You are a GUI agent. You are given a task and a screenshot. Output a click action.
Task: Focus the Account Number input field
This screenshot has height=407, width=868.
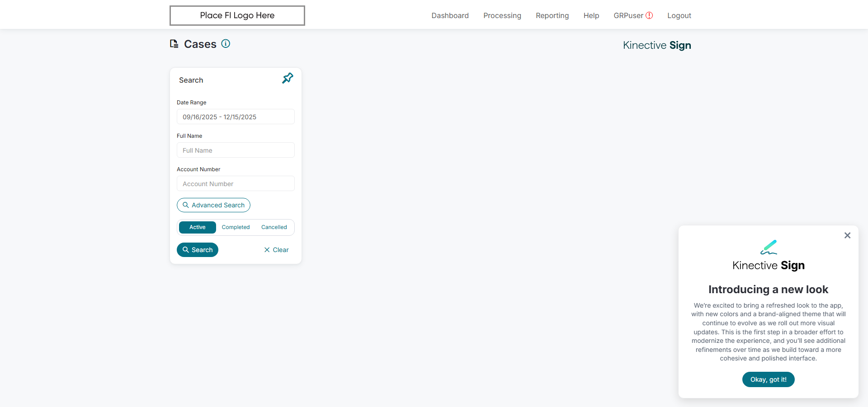tap(236, 183)
